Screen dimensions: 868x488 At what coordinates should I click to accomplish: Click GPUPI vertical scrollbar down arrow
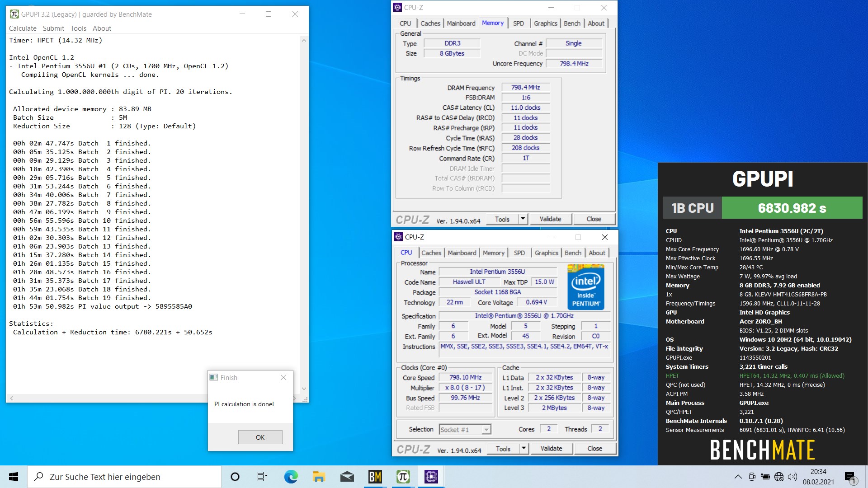pyautogui.click(x=304, y=389)
